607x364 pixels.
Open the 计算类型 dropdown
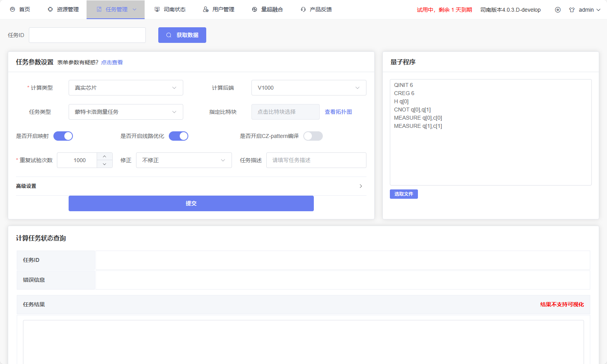pos(126,88)
